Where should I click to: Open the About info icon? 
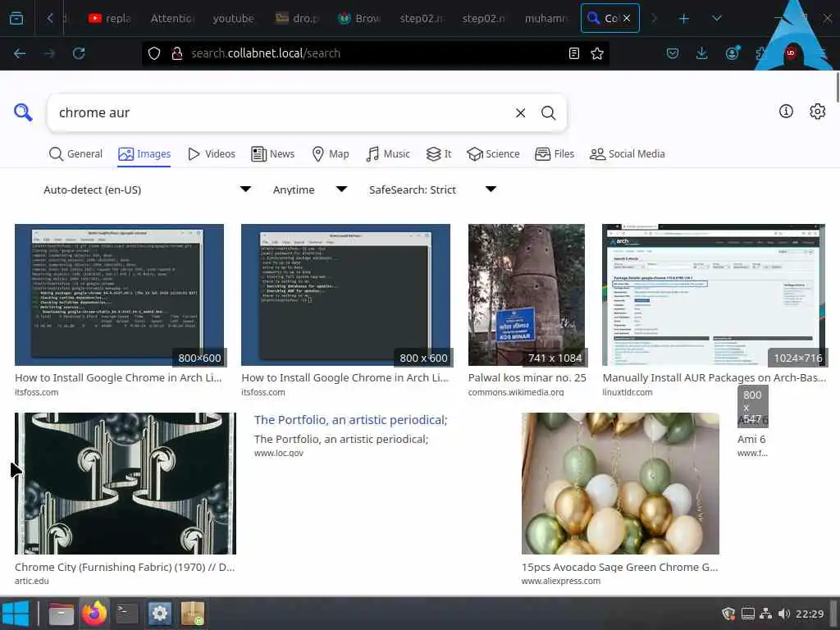point(786,111)
